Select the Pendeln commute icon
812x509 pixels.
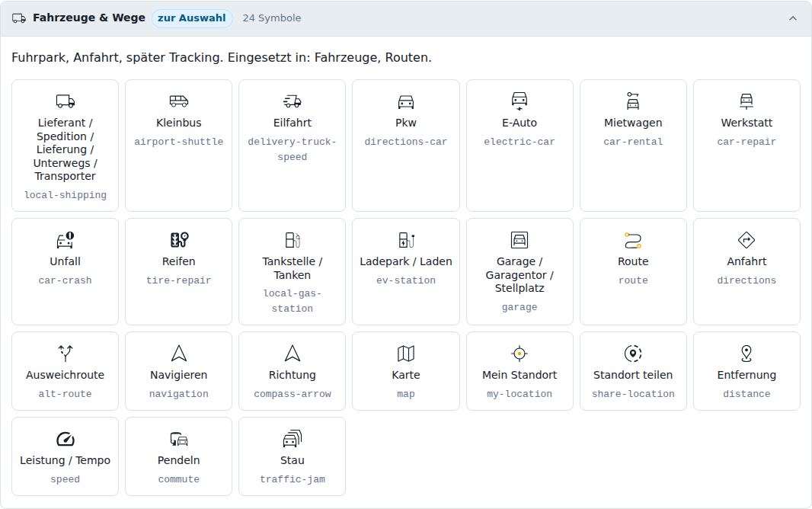179,439
